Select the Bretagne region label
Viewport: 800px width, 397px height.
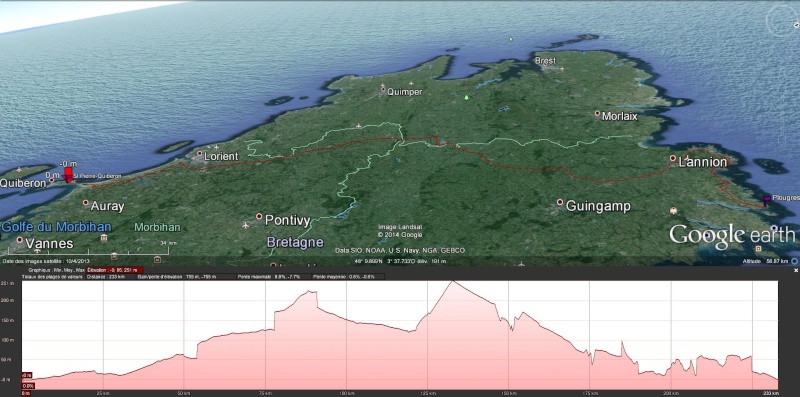[295, 242]
